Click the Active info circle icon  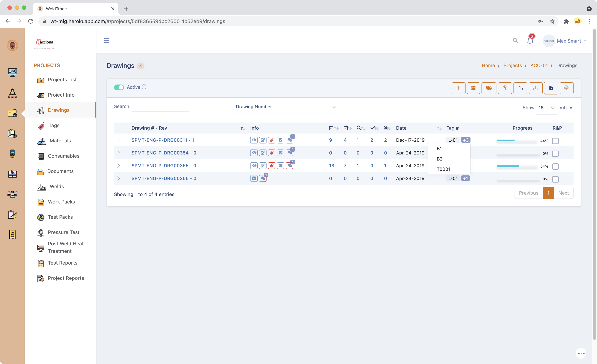tap(144, 87)
